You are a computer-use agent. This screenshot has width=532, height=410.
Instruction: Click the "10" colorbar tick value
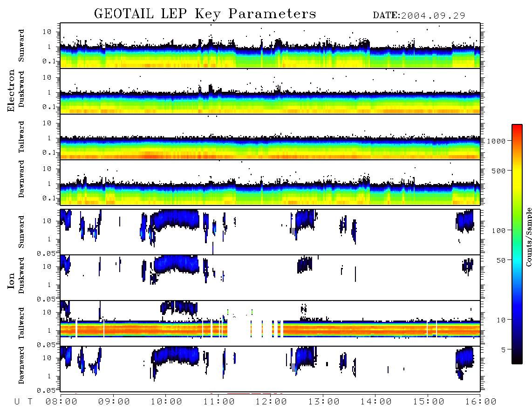click(x=501, y=320)
